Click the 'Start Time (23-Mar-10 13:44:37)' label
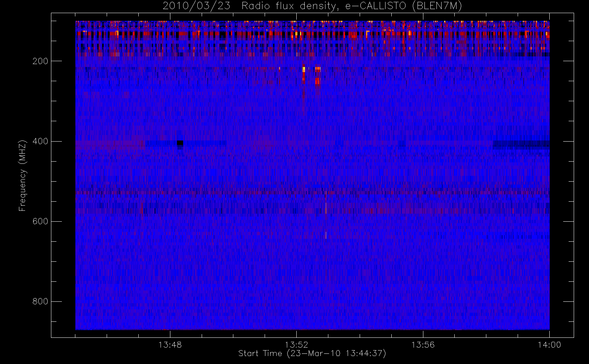This screenshot has height=364, width=589. (312, 353)
